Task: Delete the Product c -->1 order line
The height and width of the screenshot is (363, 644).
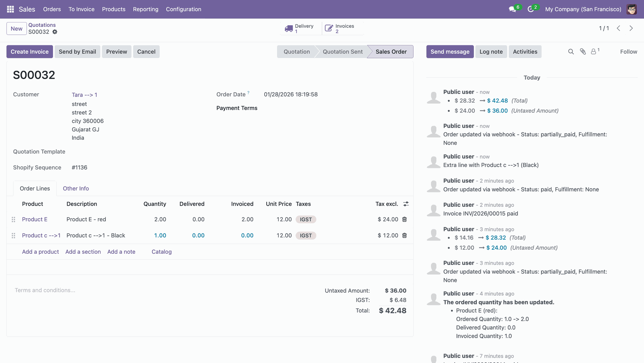Action: (405, 235)
